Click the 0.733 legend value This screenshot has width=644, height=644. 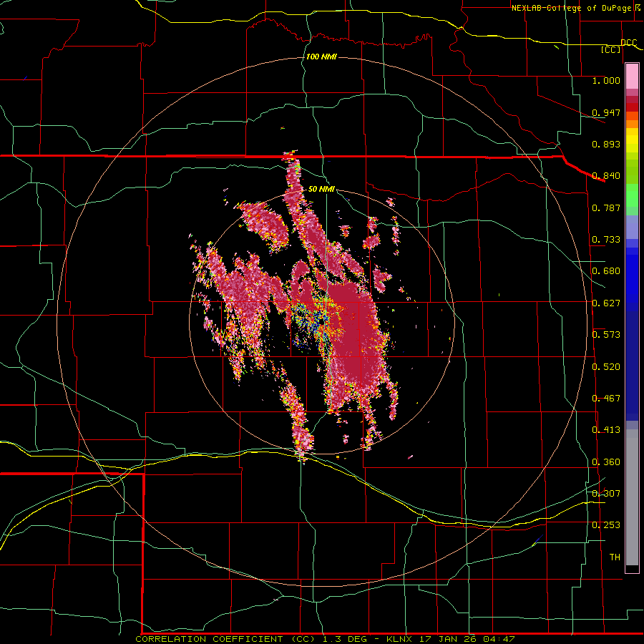[606, 240]
